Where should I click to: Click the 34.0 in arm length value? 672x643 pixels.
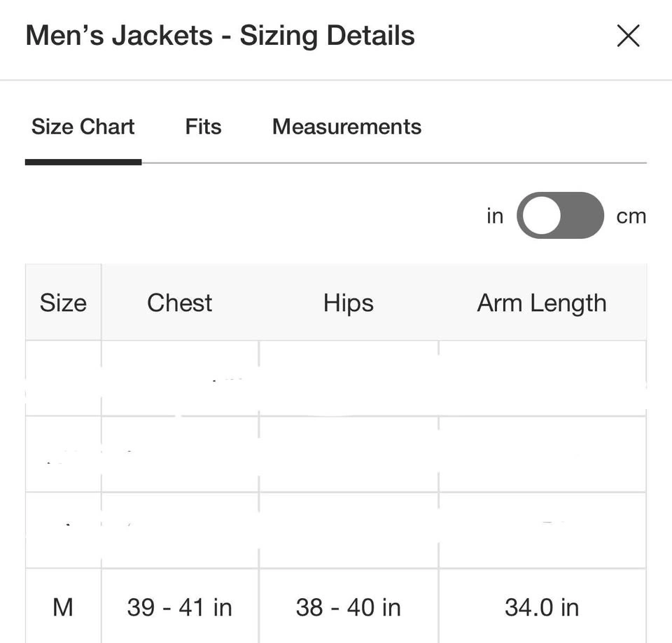(542, 607)
